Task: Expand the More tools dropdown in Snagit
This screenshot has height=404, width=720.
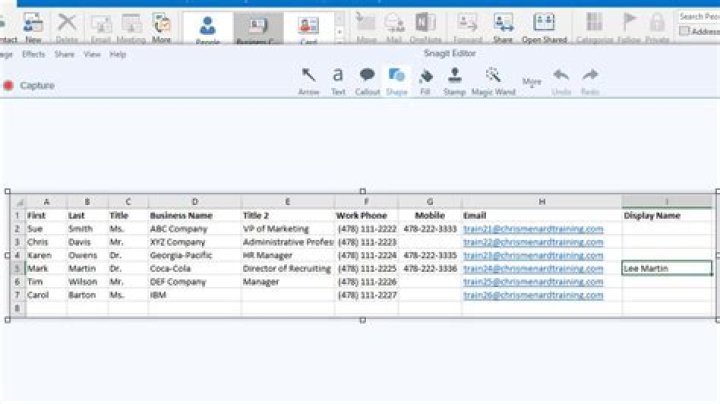Action: [x=532, y=82]
